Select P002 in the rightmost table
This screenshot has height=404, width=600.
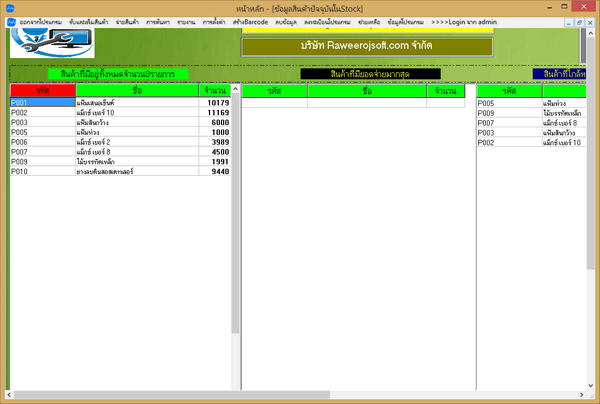[509, 143]
